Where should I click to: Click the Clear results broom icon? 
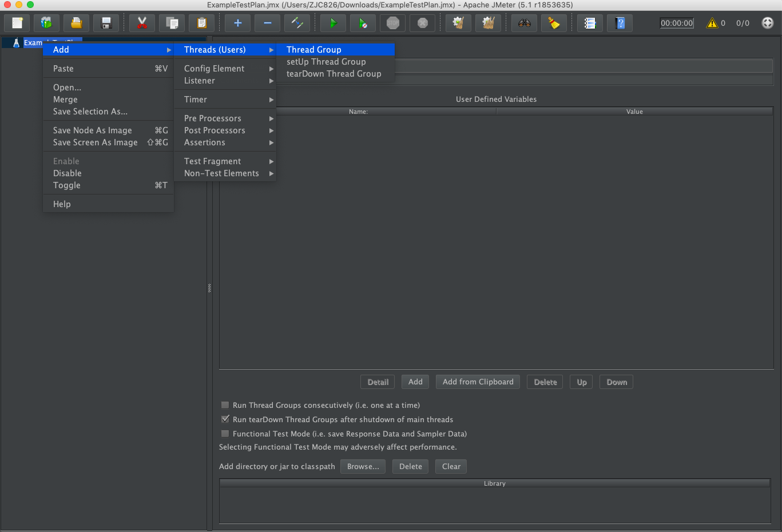coord(458,23)
